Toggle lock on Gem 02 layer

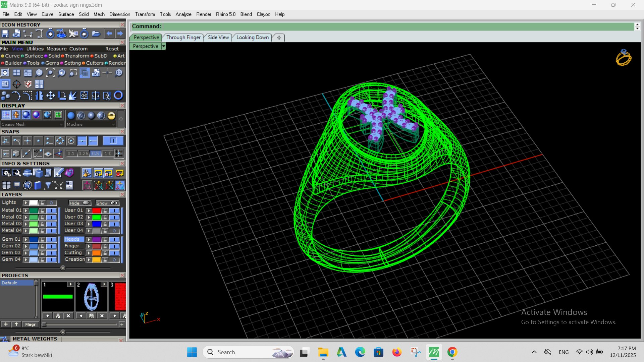(42, 246)
